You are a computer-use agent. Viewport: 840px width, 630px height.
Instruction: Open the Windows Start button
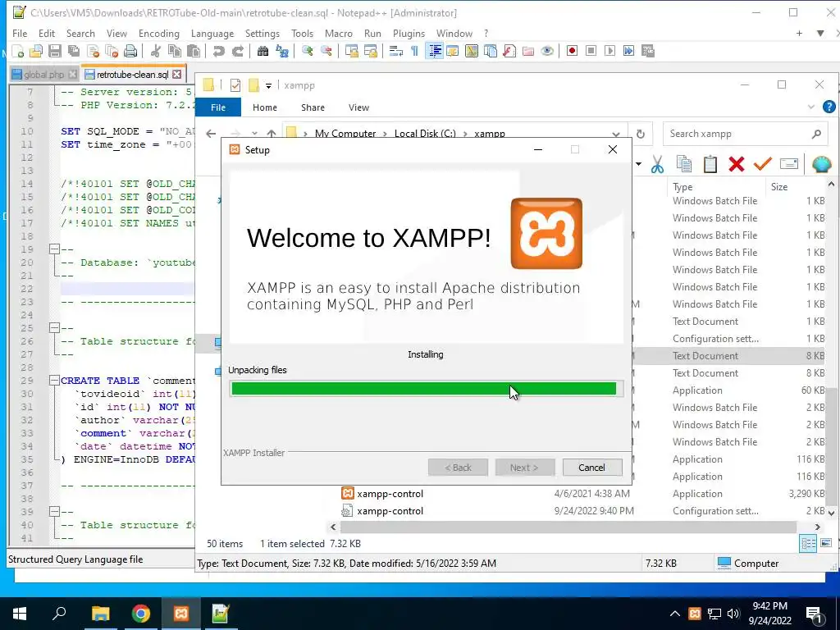coord(20,614)
